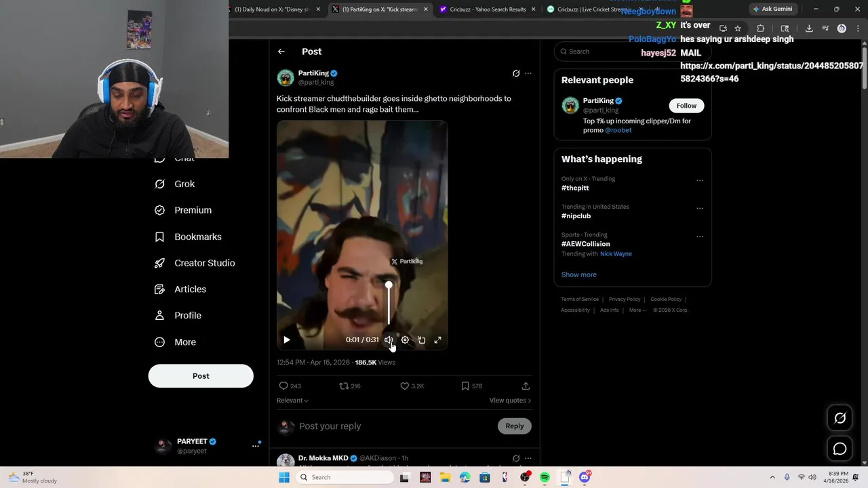Open the weather widget on taskbar
Image resolution: width=868 pixels, height=488 pixels.
point(33,477)
